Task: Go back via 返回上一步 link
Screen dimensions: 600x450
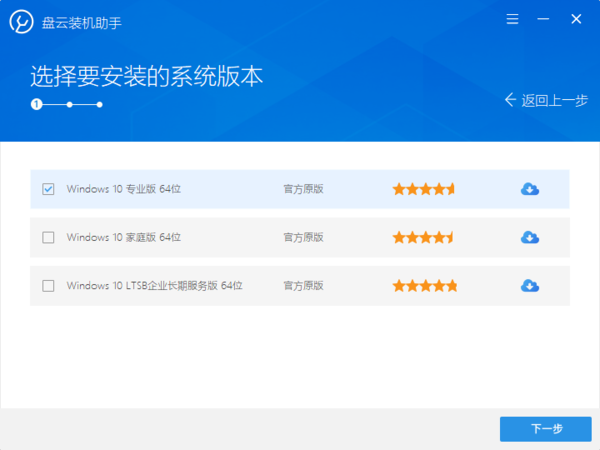Action: click(546, 100)
